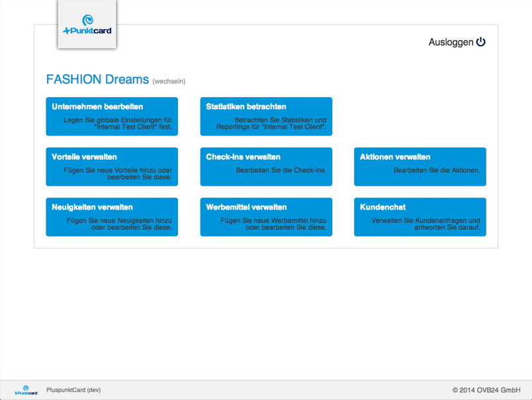Open the Statistiken betrachten tile
Image resolution: width=532 pixels, height=400 pixels.
point(266,116)
